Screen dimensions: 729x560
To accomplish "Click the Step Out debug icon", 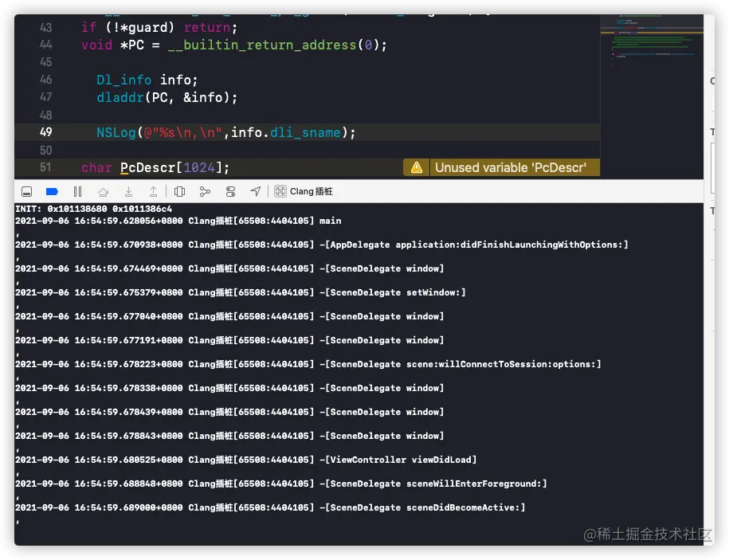I will (x=154, y=191).
